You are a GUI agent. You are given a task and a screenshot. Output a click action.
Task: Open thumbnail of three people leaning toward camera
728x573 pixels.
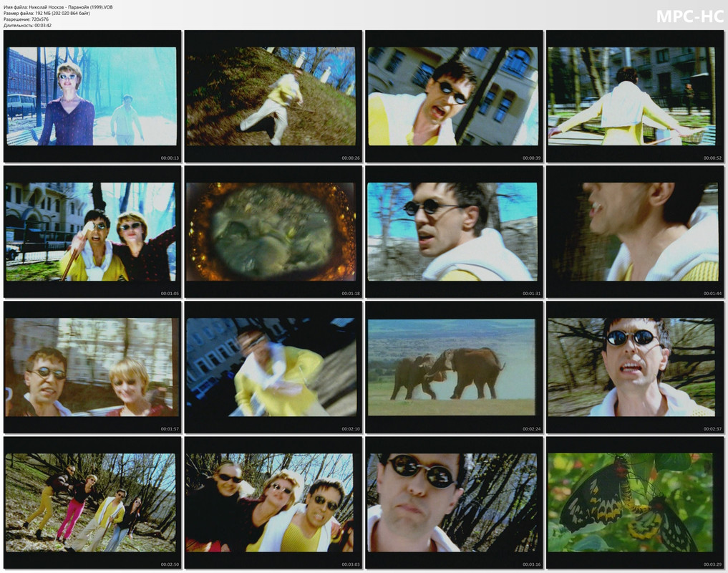[x=273, y=502]
